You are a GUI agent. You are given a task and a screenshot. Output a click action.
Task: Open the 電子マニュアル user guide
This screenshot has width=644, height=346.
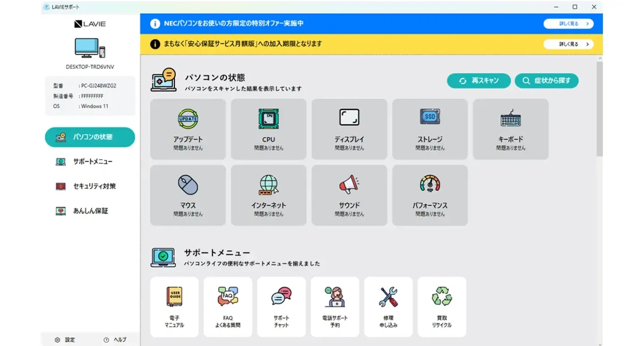click(x=174, y=307)
